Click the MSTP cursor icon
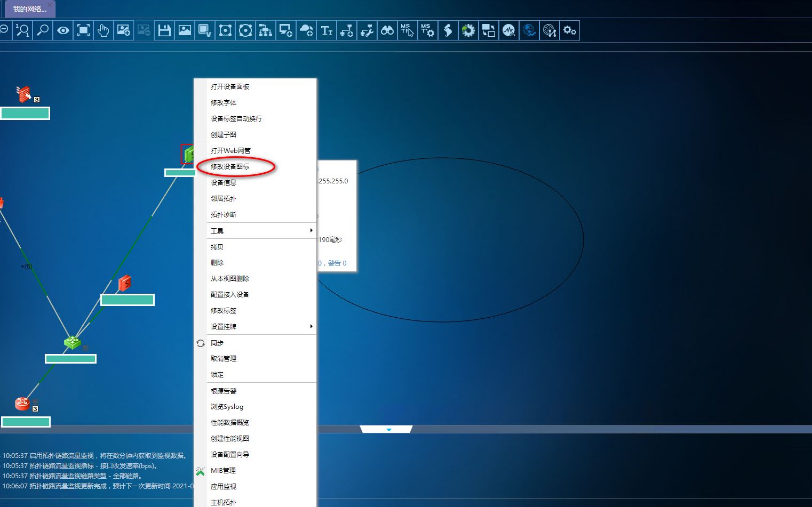812x507 pixels. (x=408, y=30)
